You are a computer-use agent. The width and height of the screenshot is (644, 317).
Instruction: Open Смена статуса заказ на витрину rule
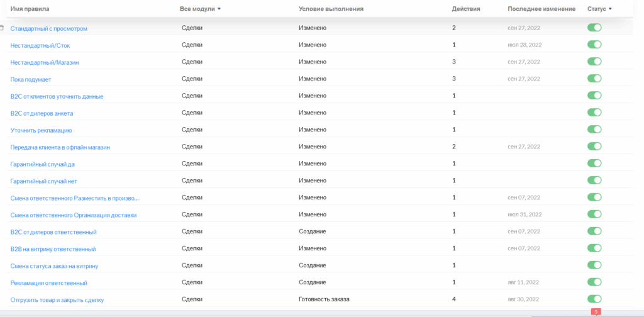pos(54,266)
